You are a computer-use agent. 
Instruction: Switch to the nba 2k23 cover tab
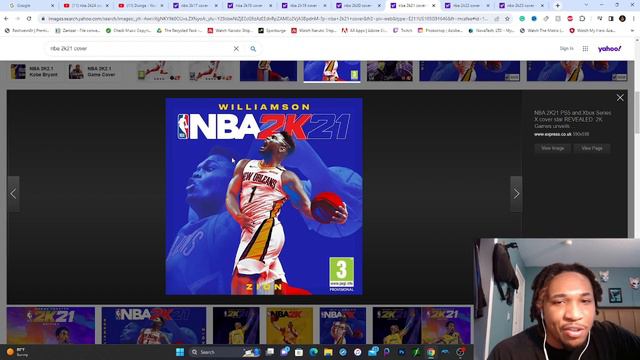coord(521,6)
